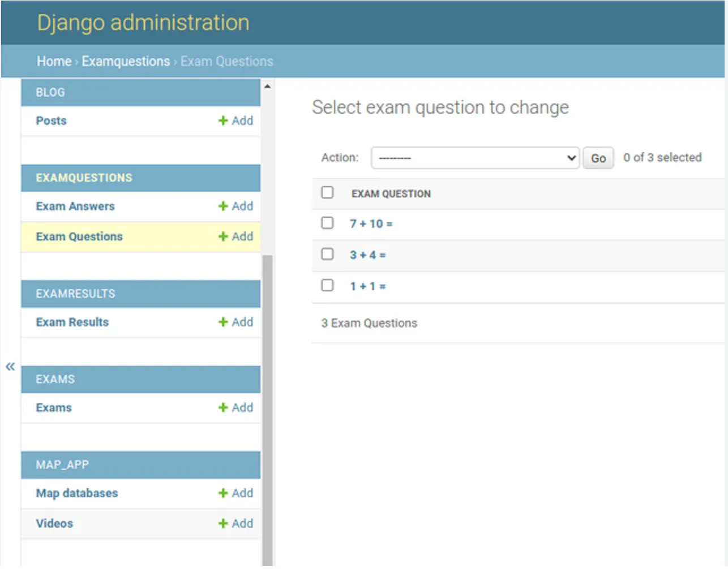The width and height of the screenshot is (728, 569).
Task: Open the Action dropdown menu
Action: 474,158
